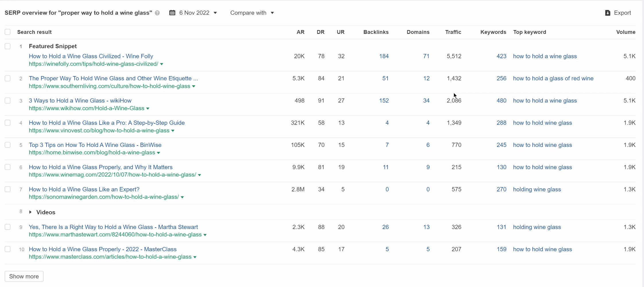Click the calendar icon next to 6 Nov 2022
Viewport: 644px width, 287px height.
pyautogui.click(x=172, y=13)
